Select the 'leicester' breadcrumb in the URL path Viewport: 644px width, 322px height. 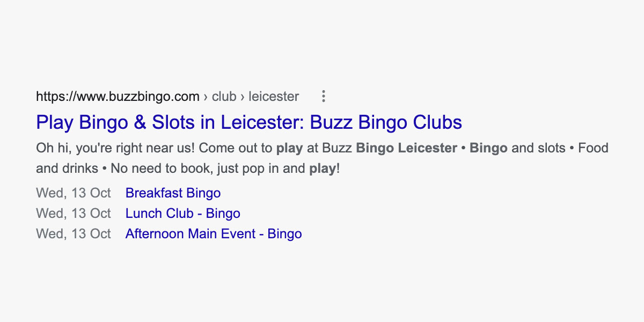[x=274, y=97]
